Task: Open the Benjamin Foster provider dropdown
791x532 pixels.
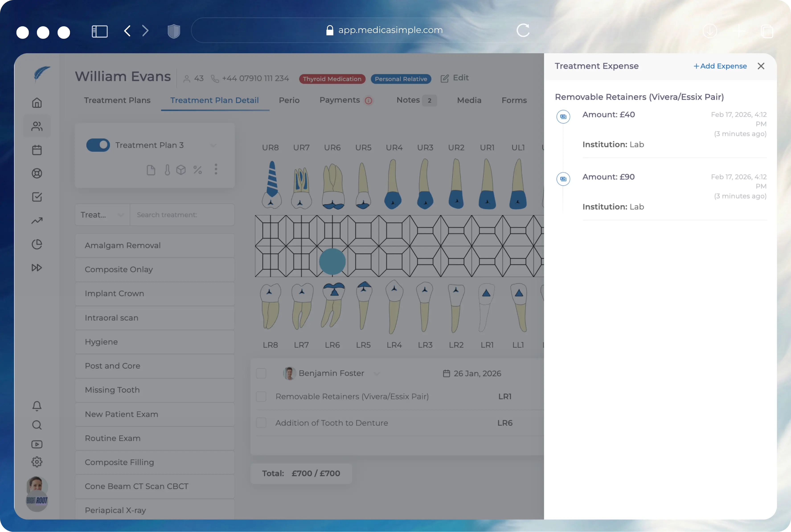Action: 377,373
